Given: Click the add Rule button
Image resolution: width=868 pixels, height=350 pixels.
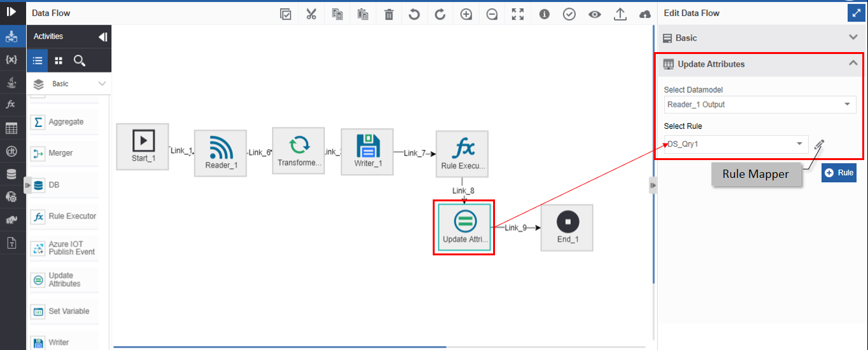Looking at the screenshot, I should tap(839, 173).
